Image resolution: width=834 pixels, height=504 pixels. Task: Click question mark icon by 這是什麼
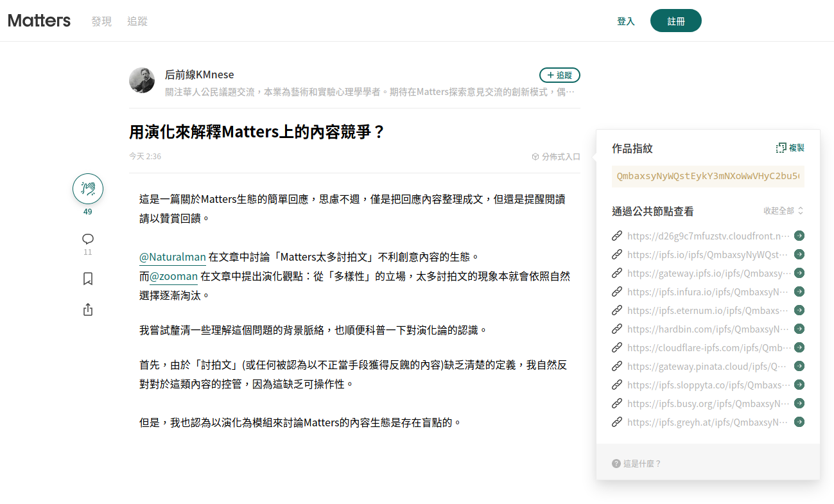[616, 464]
